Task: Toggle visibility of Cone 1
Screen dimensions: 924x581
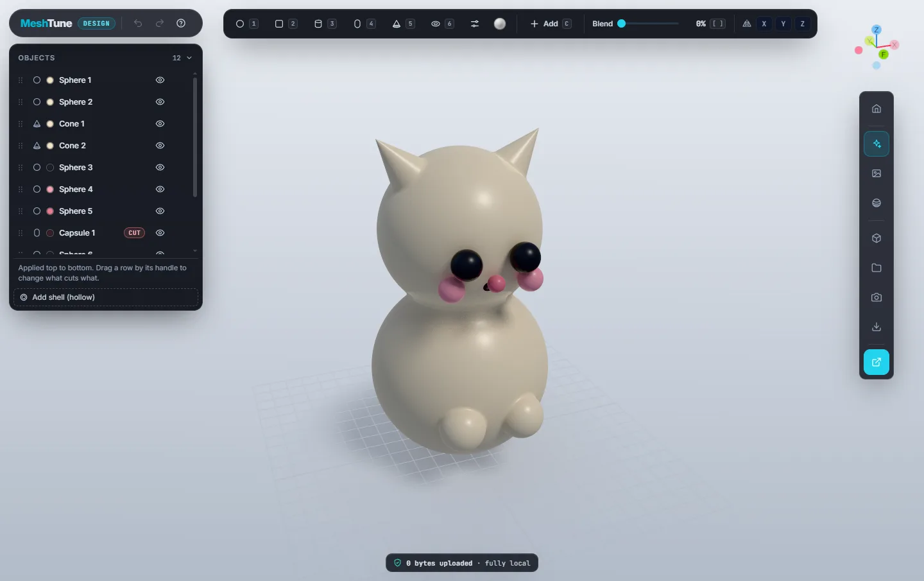Action: point(160,124)
